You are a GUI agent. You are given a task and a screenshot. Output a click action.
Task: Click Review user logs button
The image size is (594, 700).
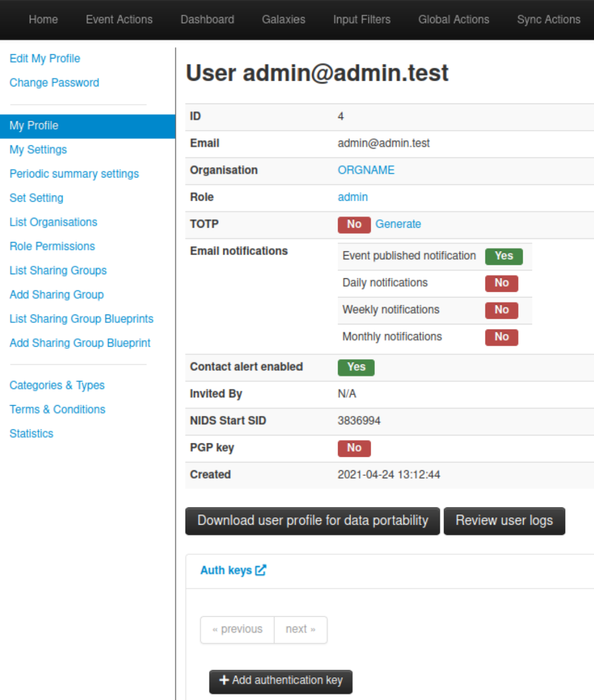click(x=505, y=521)
